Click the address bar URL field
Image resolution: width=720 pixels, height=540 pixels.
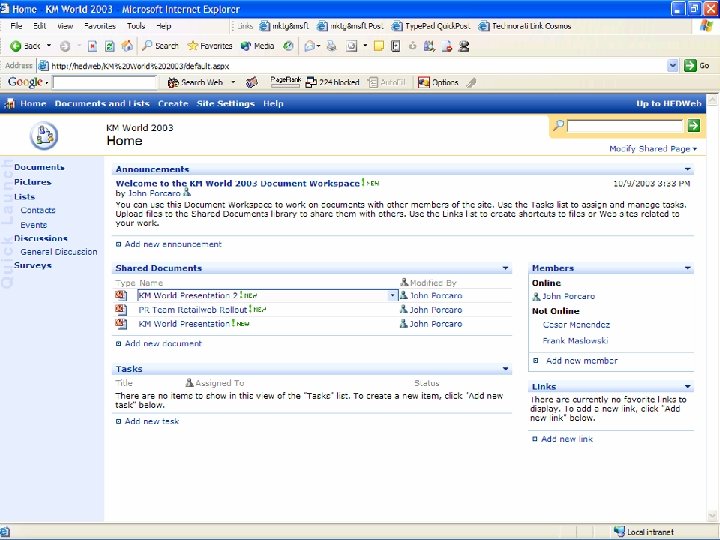coord(352,66)
